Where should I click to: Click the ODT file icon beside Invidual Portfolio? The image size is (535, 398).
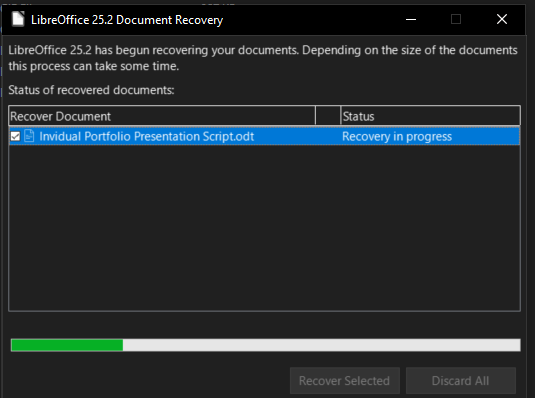29,136
